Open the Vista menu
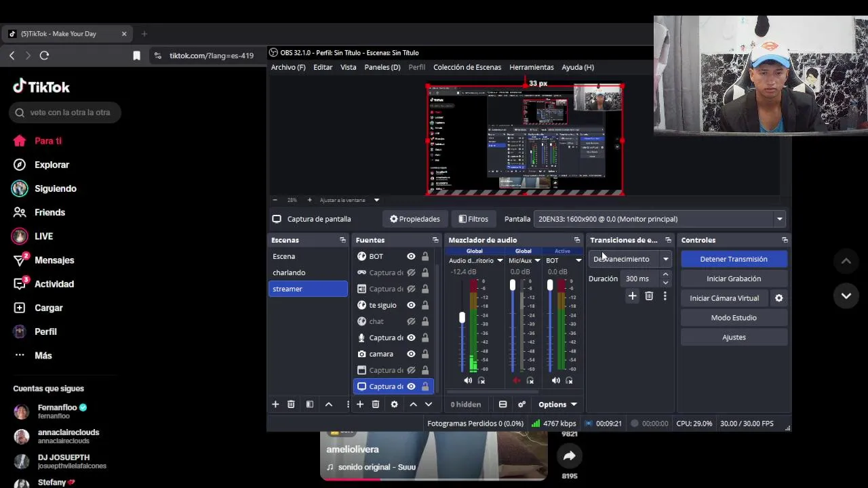The width and height of the screenshot is (868, 488). click(348, 67)
